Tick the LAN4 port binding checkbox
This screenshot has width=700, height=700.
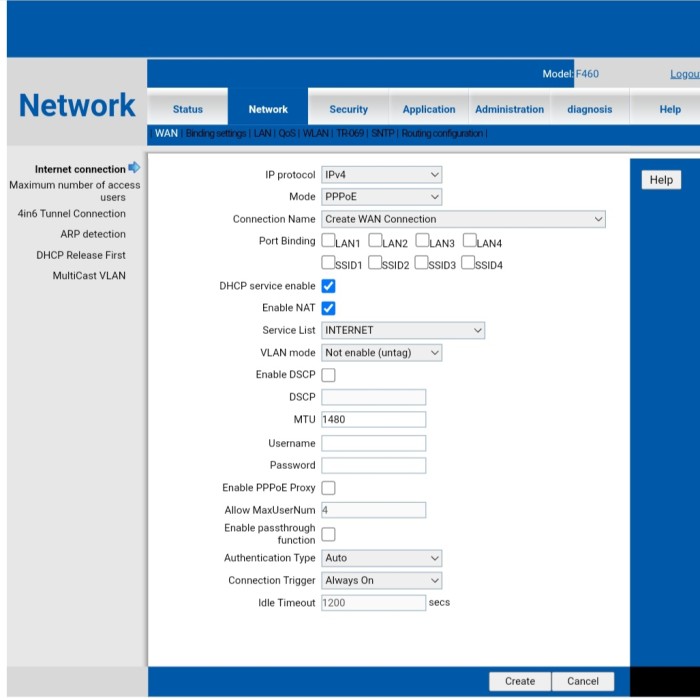point(469,240)
